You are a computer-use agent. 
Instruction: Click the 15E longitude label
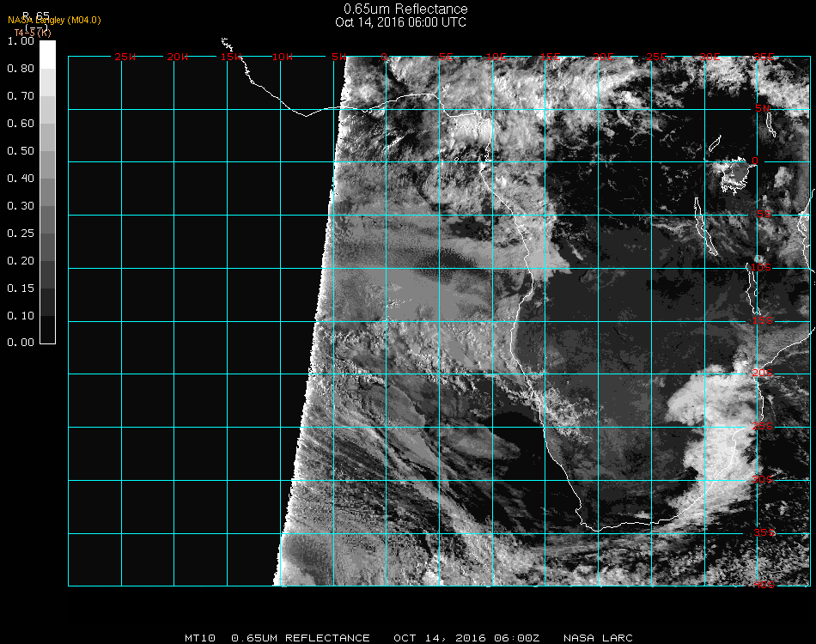click(x=551, y=58)
